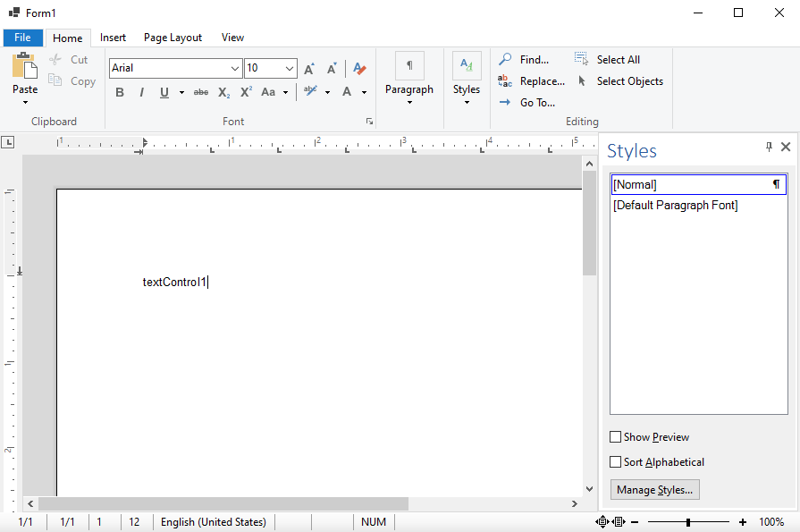Click the Form1 window icon

[x=14, y=13]
